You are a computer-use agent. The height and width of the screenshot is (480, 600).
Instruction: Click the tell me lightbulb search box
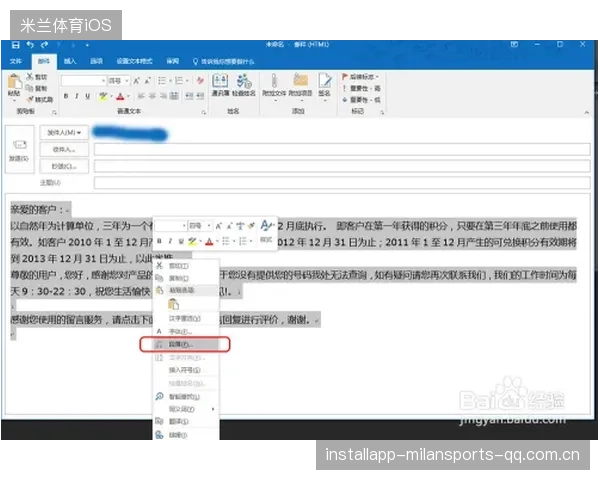(223, 61)
